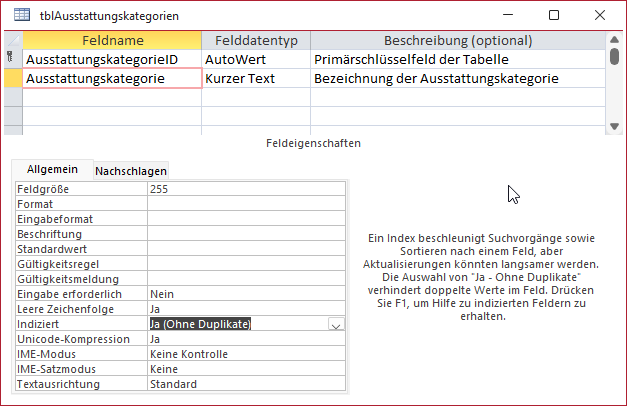The width and height of the screenshot is (627, 406).
Task: Click the Eingabe erforderlich property label
Action: click(x=82, y=294)
